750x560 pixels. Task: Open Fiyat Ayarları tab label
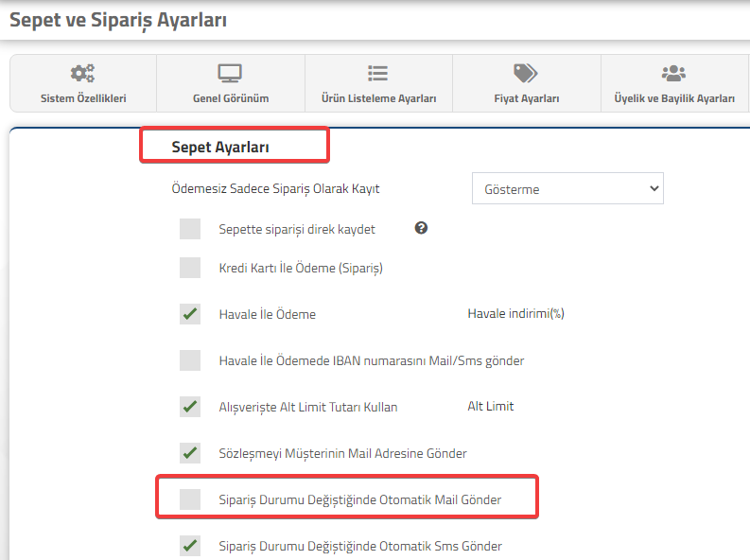click(x=527, y=98)
